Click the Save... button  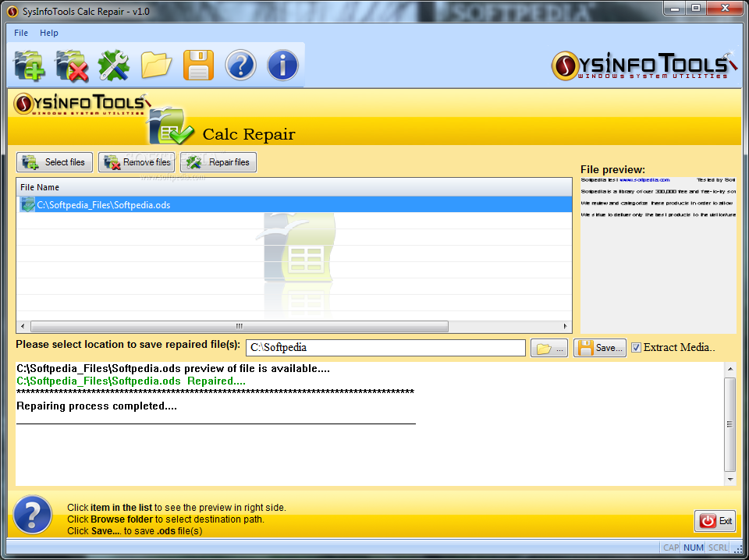(600, 348)
